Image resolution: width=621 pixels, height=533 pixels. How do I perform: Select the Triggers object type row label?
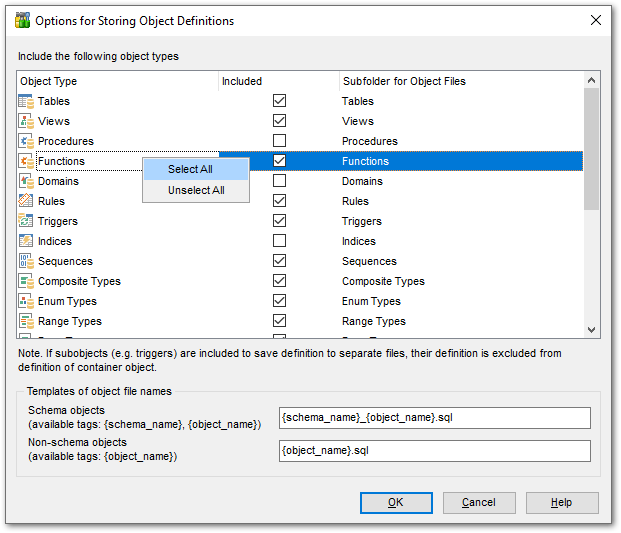[x=58, y=221]
